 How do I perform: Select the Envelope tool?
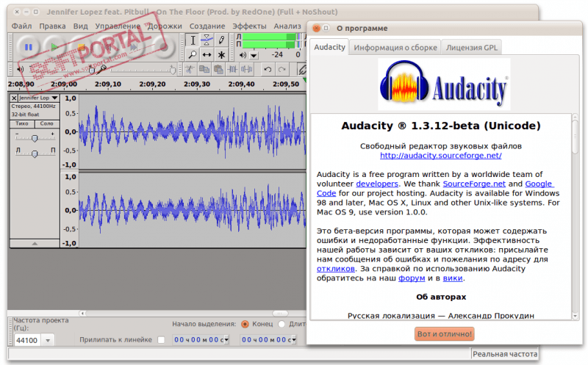point(207,40)
